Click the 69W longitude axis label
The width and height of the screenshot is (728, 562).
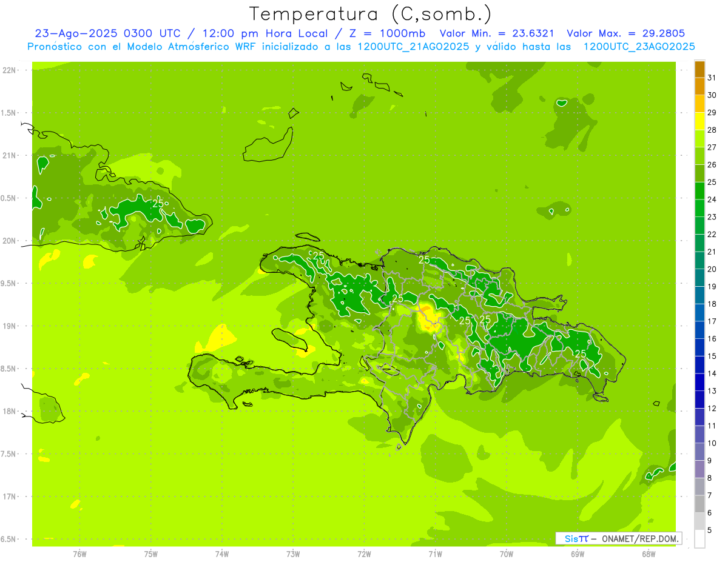tap(578, 554)
